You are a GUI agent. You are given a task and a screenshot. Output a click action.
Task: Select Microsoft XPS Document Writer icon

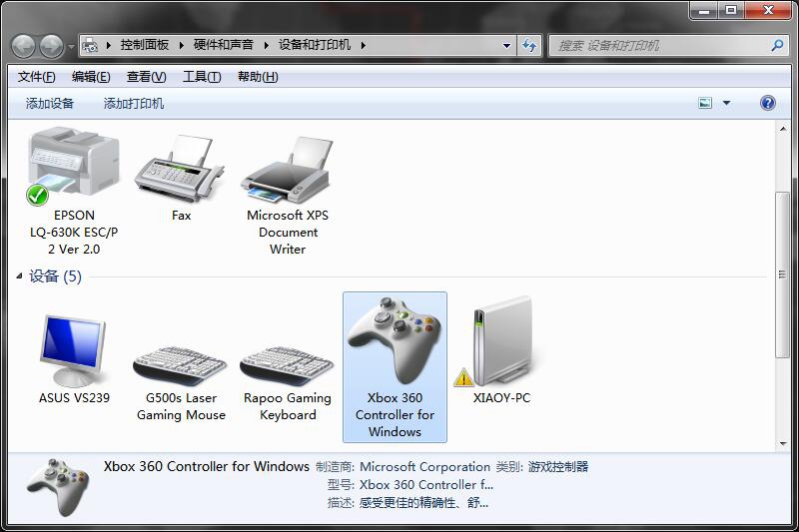click(287, 170)
